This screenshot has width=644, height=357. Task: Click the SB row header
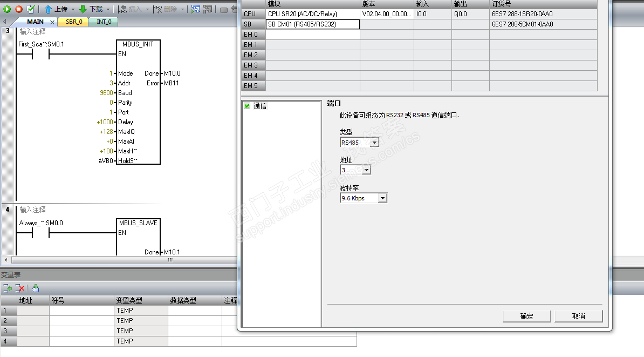coord(254,24)
